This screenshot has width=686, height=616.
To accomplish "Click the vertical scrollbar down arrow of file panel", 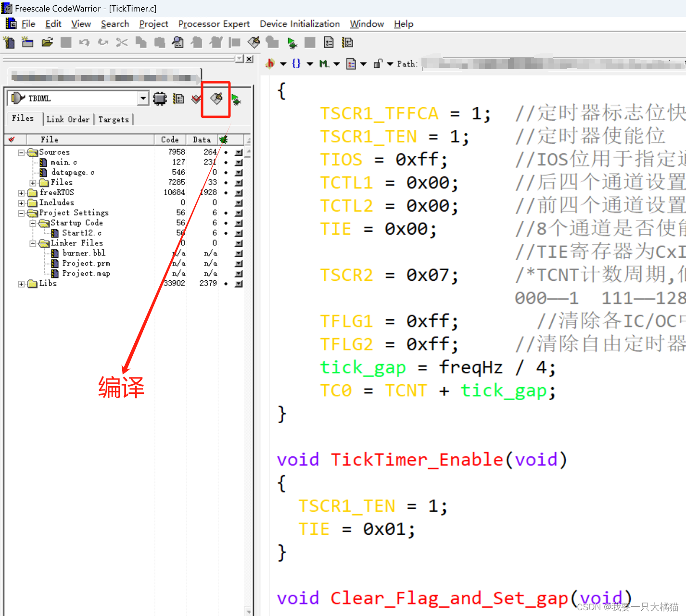I will pos(248,611).
